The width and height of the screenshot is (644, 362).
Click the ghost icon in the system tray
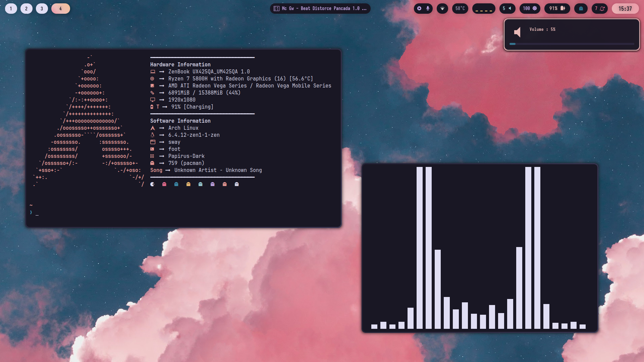(581, 8)
